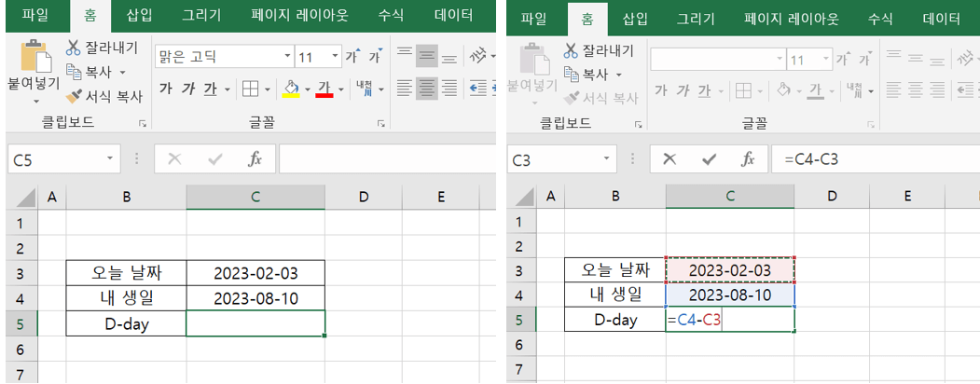The width and height of the screenshot is (980, 384).
Task: Open the font name dropdown 맑은 고딕
Action: tap(288, 57)
